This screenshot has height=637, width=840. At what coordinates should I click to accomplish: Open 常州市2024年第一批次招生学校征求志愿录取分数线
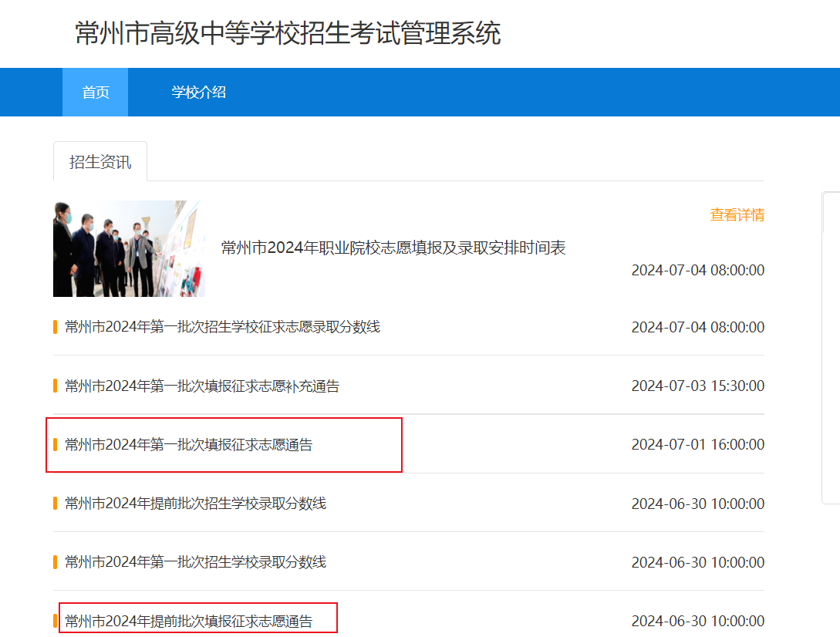click(x=222, y=327)
